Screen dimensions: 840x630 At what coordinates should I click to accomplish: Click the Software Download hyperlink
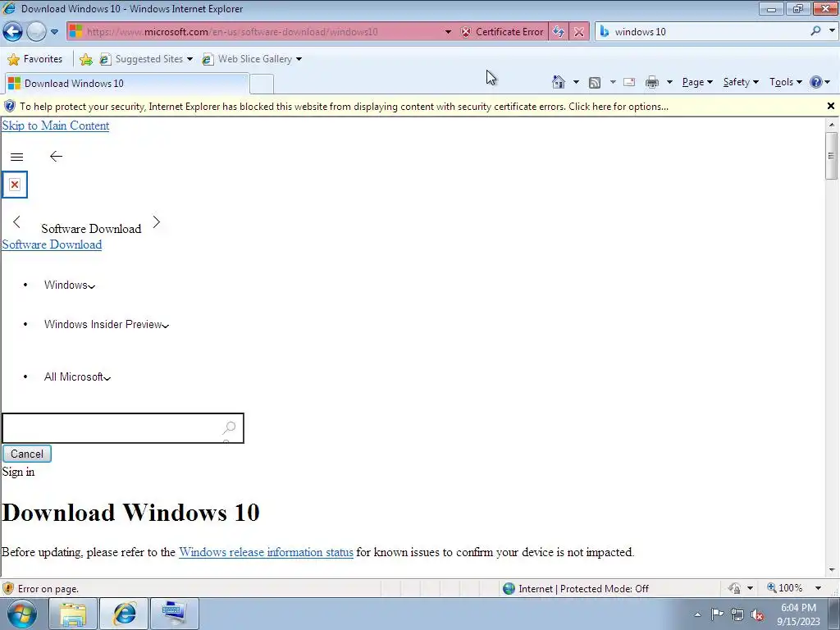52,244
